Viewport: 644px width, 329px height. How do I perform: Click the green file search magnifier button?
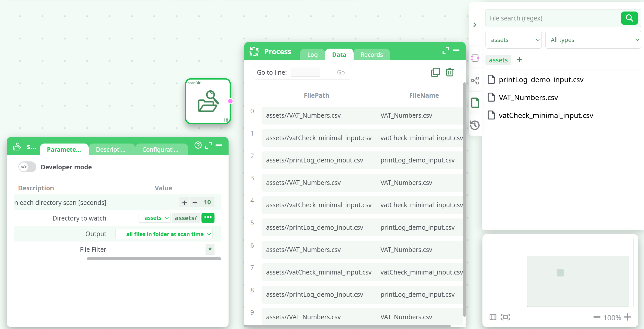click(629, 18)
